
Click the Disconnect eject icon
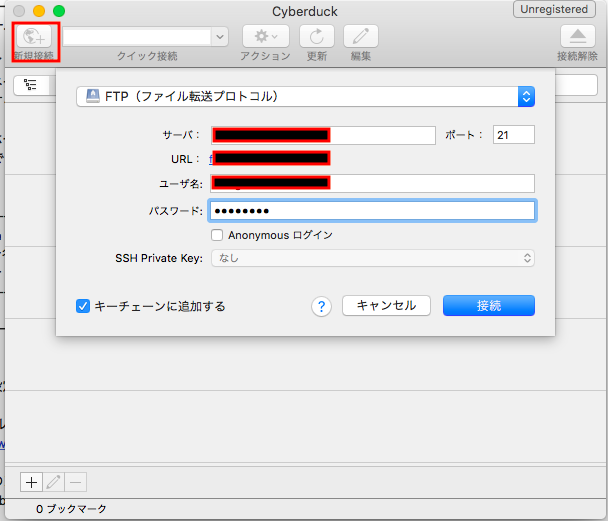coord(578,36)
